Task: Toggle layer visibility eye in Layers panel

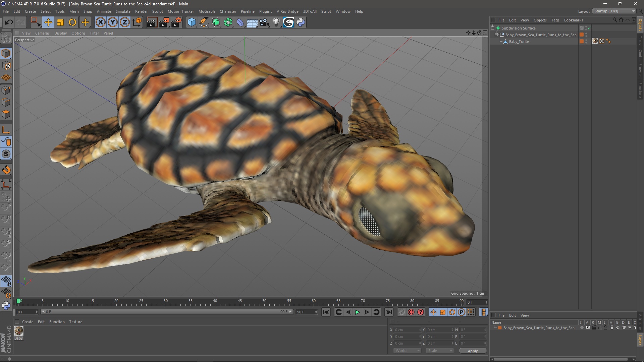Action: 588,328
